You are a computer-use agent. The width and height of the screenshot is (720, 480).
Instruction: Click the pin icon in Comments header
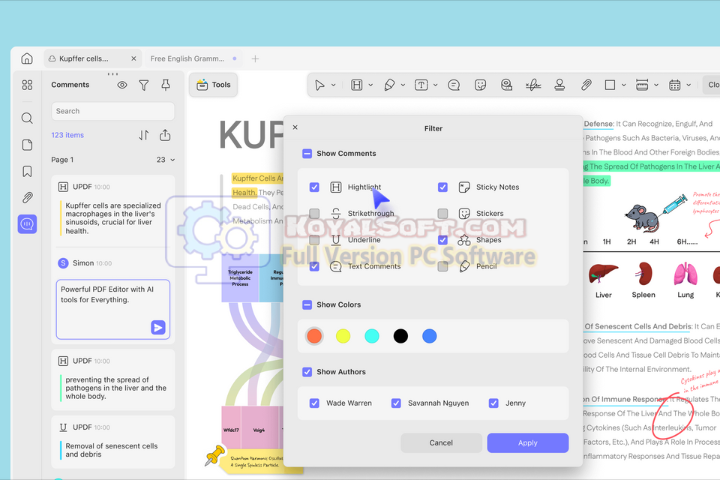click(166, 85)
